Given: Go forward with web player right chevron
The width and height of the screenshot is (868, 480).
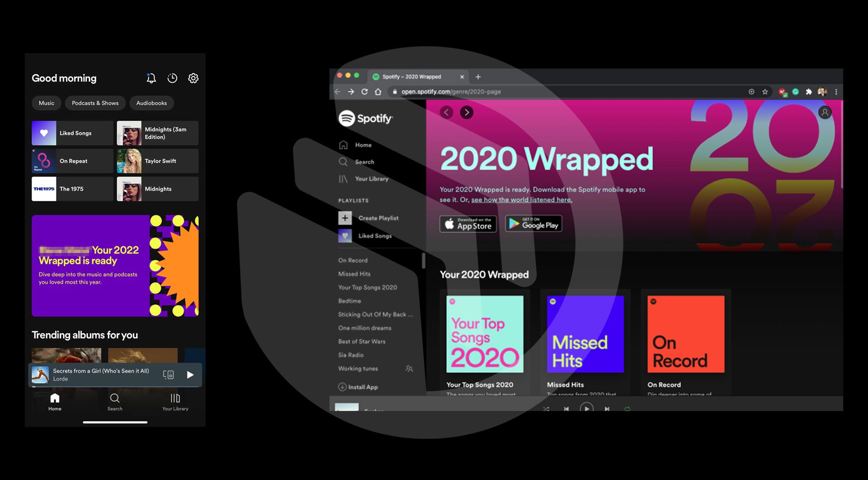Looking at the screenshot, I should click(467, 112).
